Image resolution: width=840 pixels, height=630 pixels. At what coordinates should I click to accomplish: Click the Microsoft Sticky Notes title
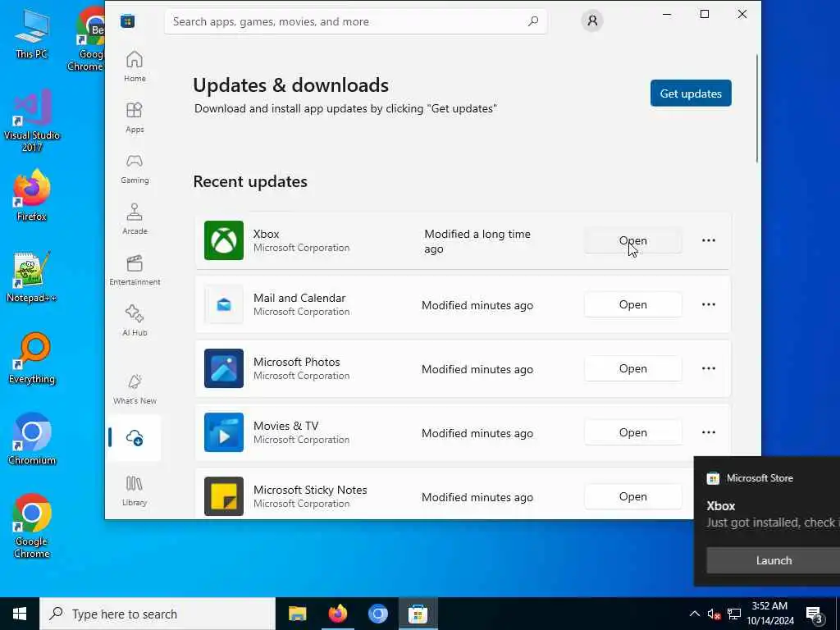click(310, 490)
